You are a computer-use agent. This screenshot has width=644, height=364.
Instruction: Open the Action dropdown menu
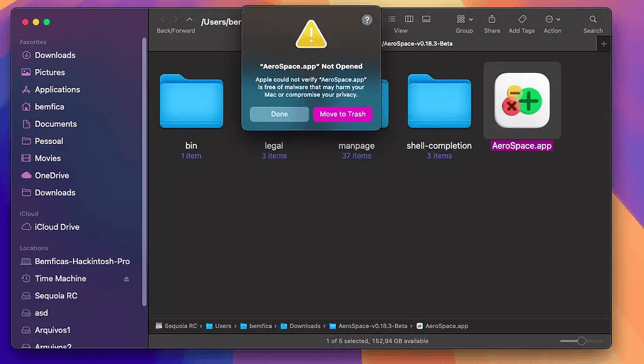(x=553, y=19)
